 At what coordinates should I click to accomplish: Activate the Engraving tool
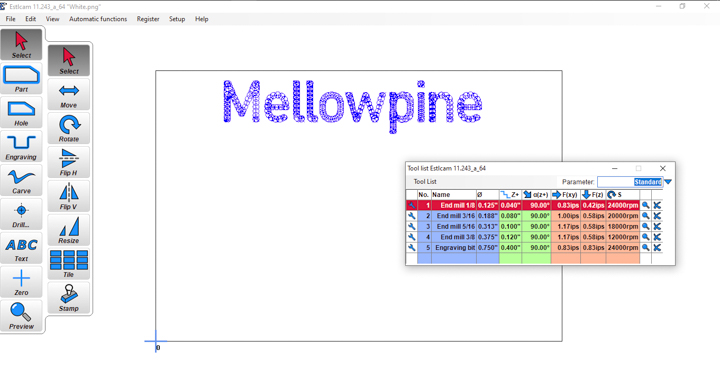(21, 147)
